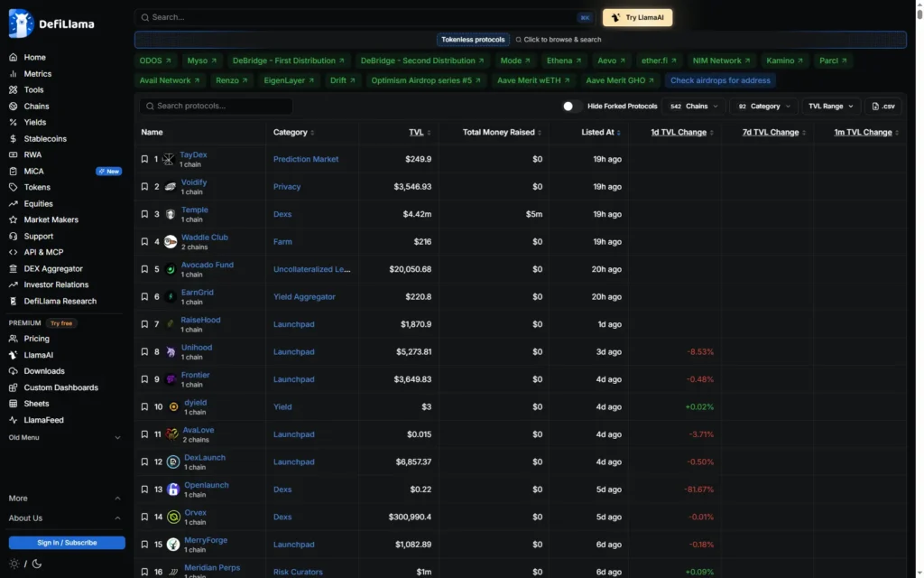
Task: Click the Support headset icon
Action: pyautogui.click(x=13, y=236)
